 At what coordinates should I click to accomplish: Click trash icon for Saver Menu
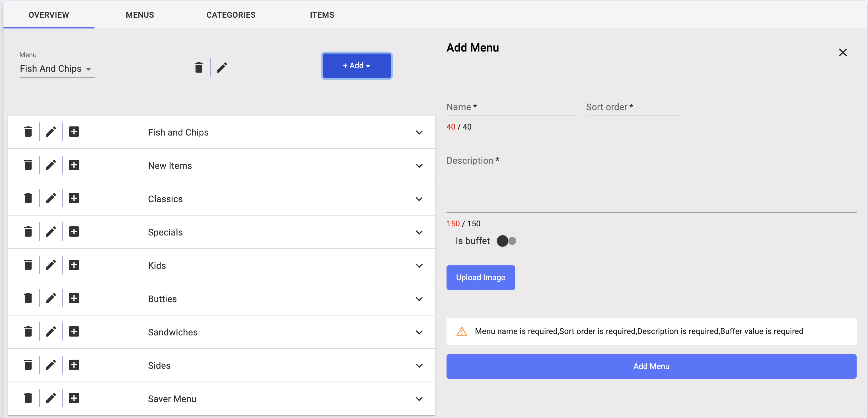28,398
